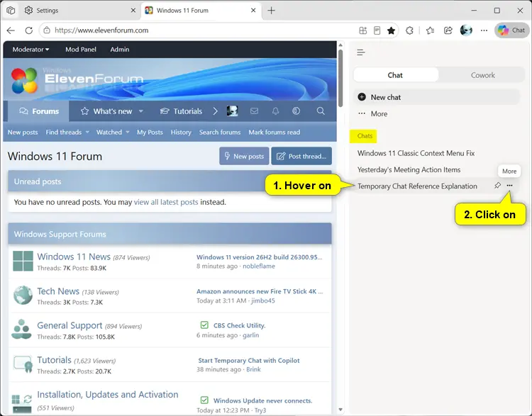The image size is (532, 416).
Task: Click the New posts button
Action: [x=244, y=156]
